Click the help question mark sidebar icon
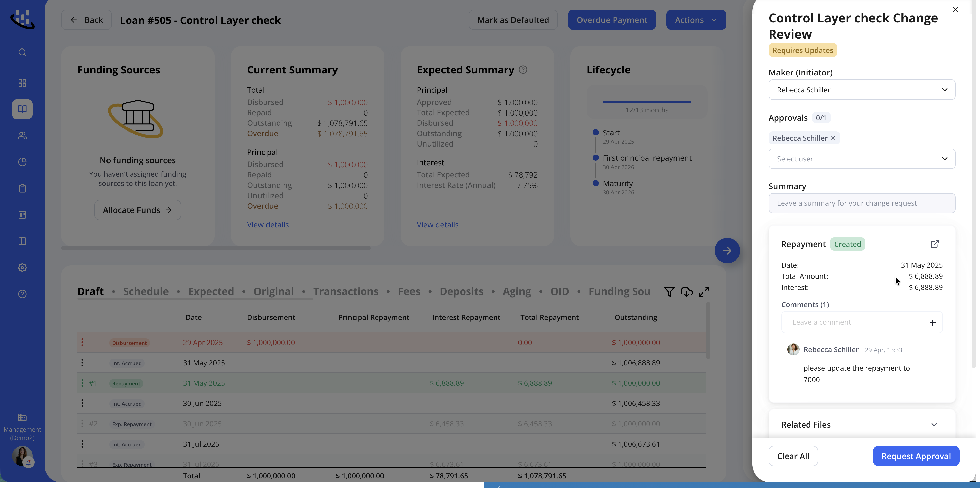Image resolution: width=980 pixels, height=488 pixels. tap(22, 294)
